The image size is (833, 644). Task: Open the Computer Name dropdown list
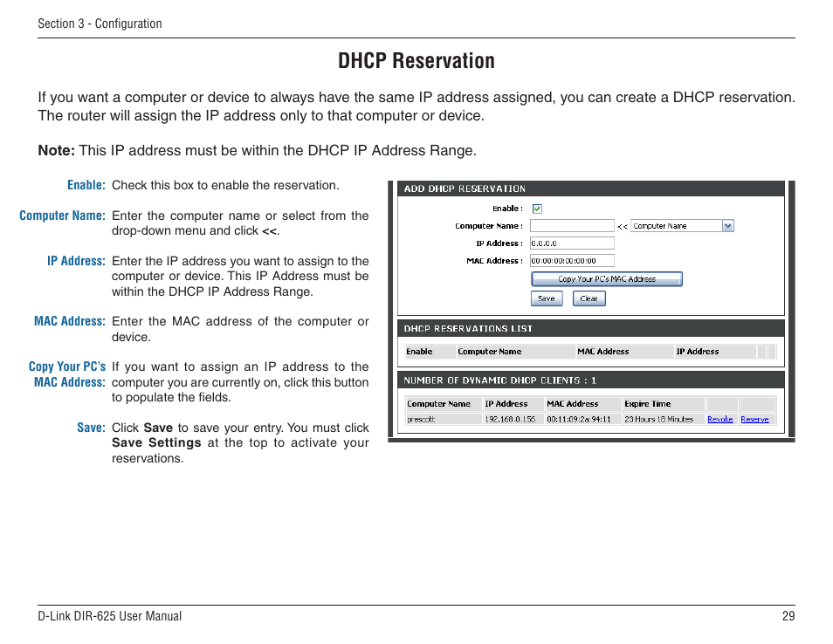pos(728,226)
